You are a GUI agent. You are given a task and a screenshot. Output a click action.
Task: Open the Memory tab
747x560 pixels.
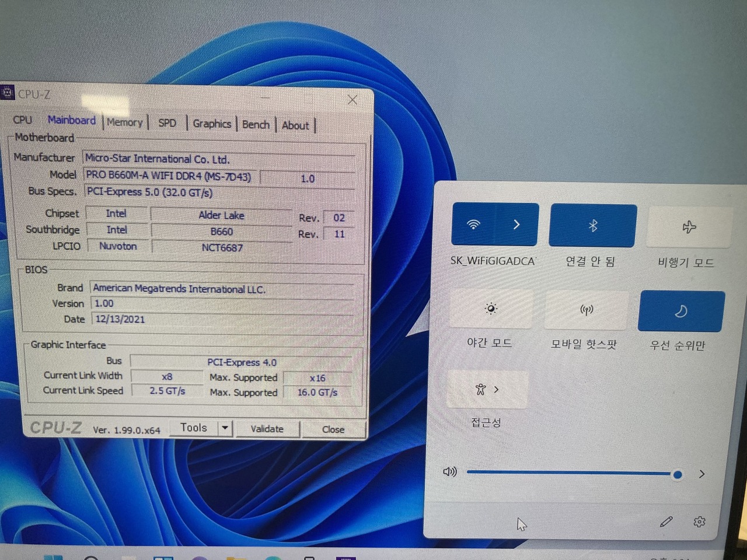pos(124,123)
